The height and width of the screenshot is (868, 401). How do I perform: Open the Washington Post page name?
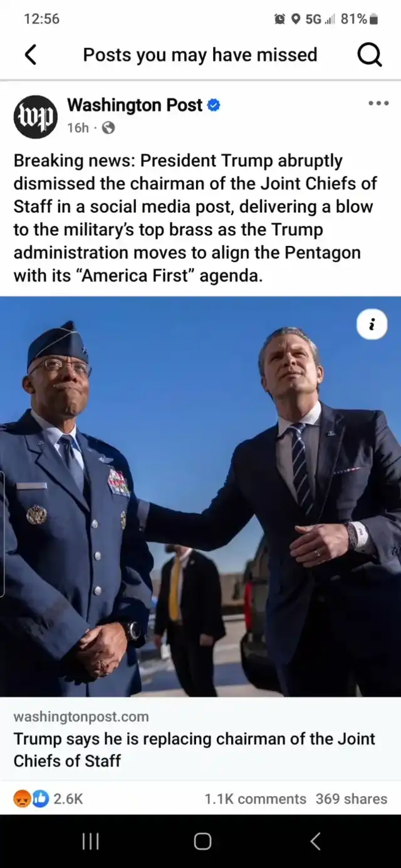tap(135, 105)
